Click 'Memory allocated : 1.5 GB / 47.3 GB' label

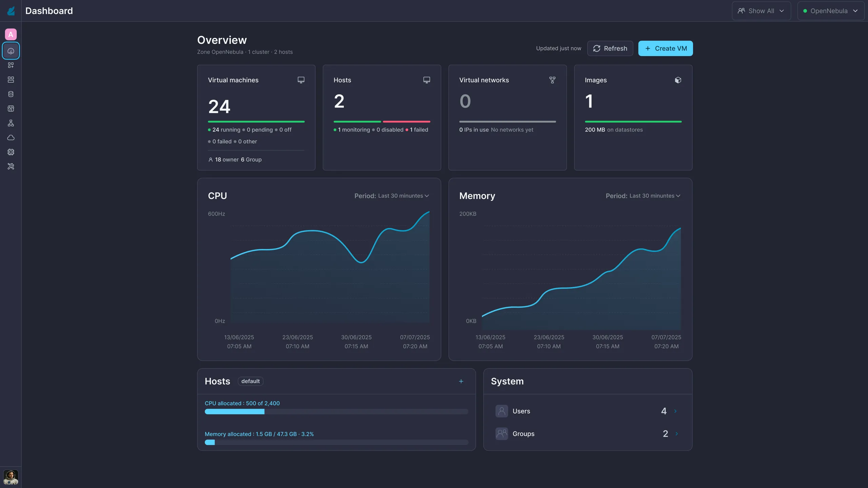coord(259,434)
